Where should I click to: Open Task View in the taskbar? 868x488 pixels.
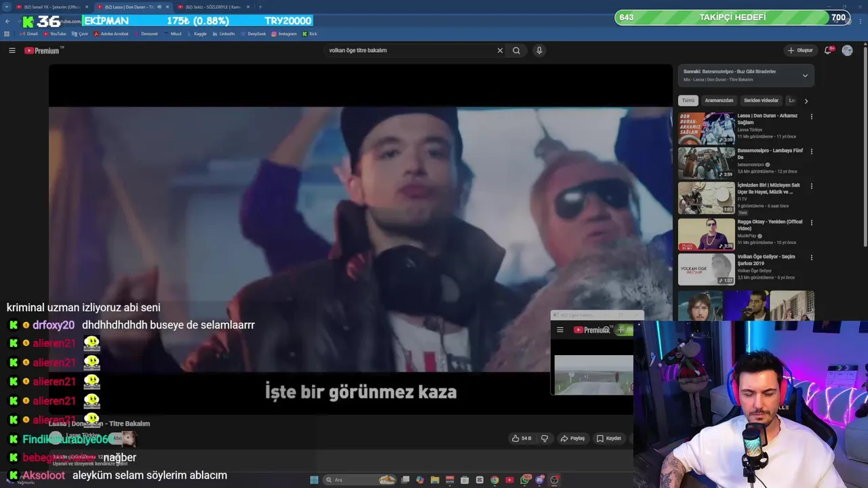click(x=405, y=480)
